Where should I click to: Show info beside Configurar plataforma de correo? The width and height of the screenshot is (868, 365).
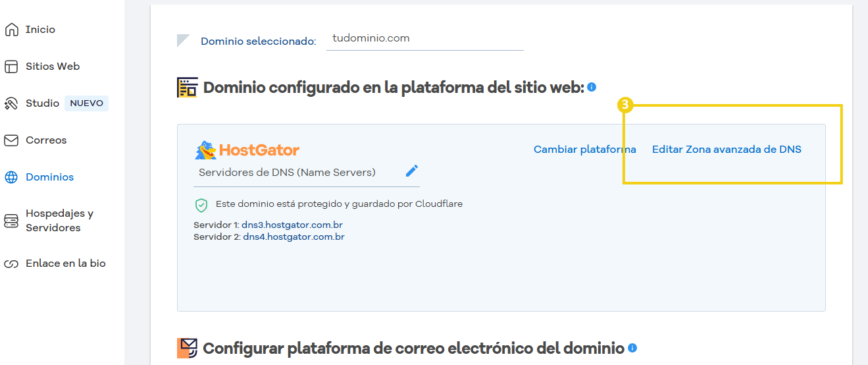tap(632, 348)
